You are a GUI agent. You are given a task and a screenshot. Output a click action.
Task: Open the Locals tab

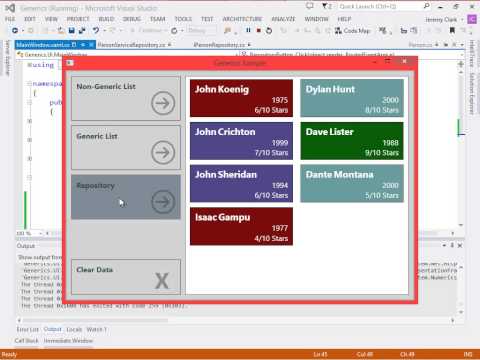[74, 329]
